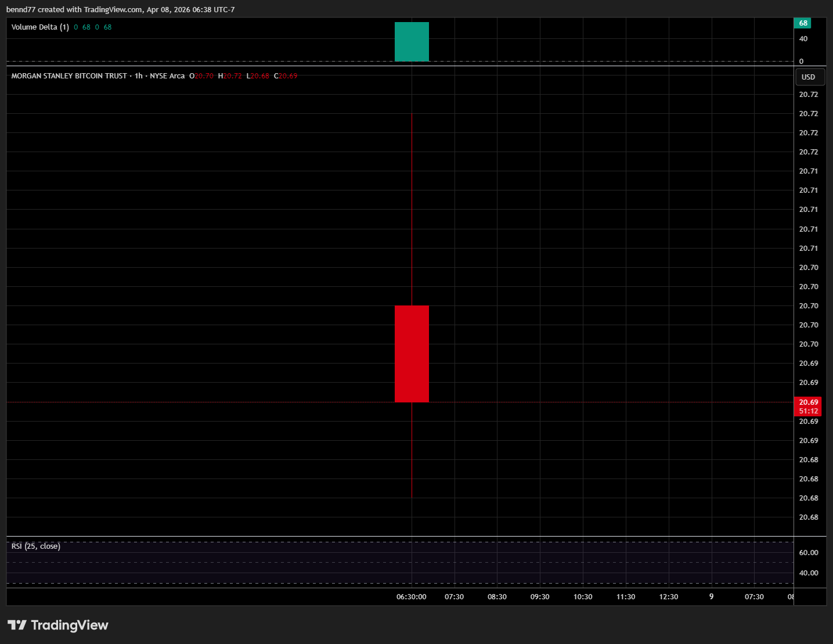Image resolution: width=833 pixels, height=644 pixels.
Task: Click the red 20.69 current price label
Action: [808, 402]
